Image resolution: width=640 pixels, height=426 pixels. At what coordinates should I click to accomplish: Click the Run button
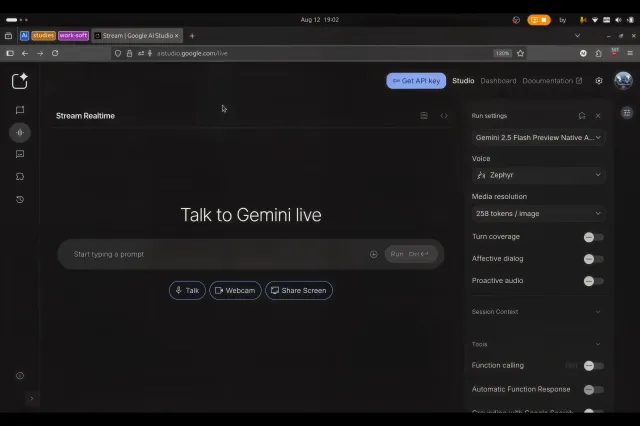(x=410, y=254)
